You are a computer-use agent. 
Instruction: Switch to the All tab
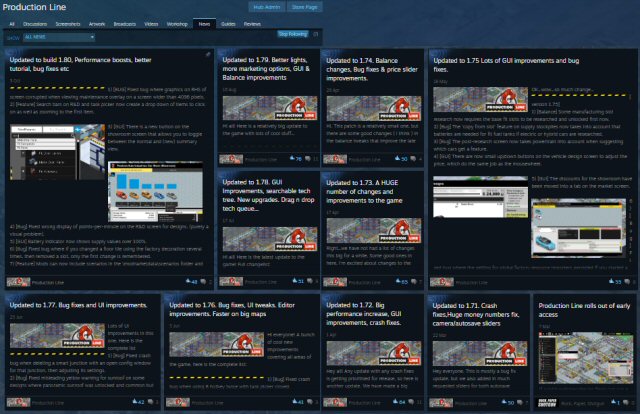[12, 24]
